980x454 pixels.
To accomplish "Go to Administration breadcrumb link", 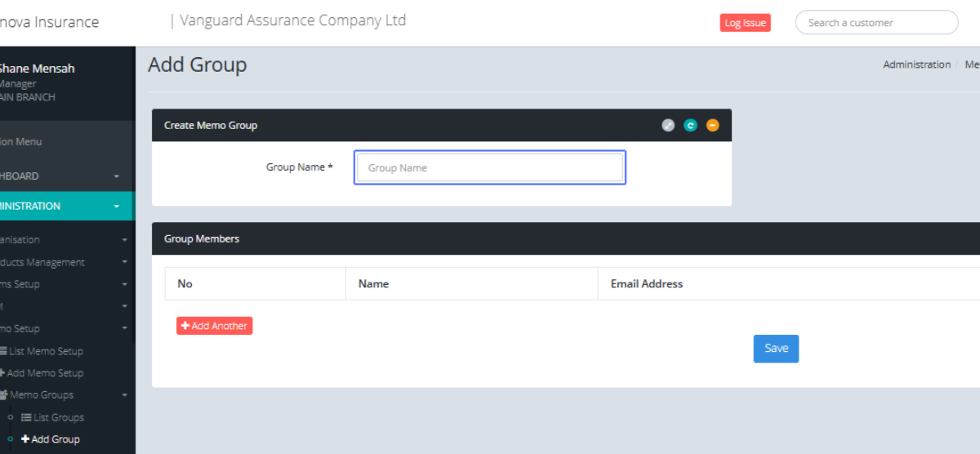I will click(916, 65).
